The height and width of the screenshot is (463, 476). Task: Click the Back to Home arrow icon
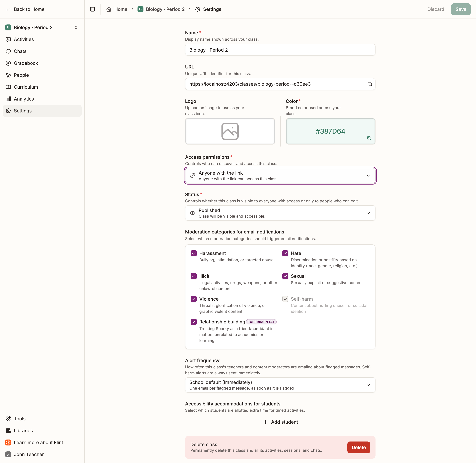coord(8,9)
